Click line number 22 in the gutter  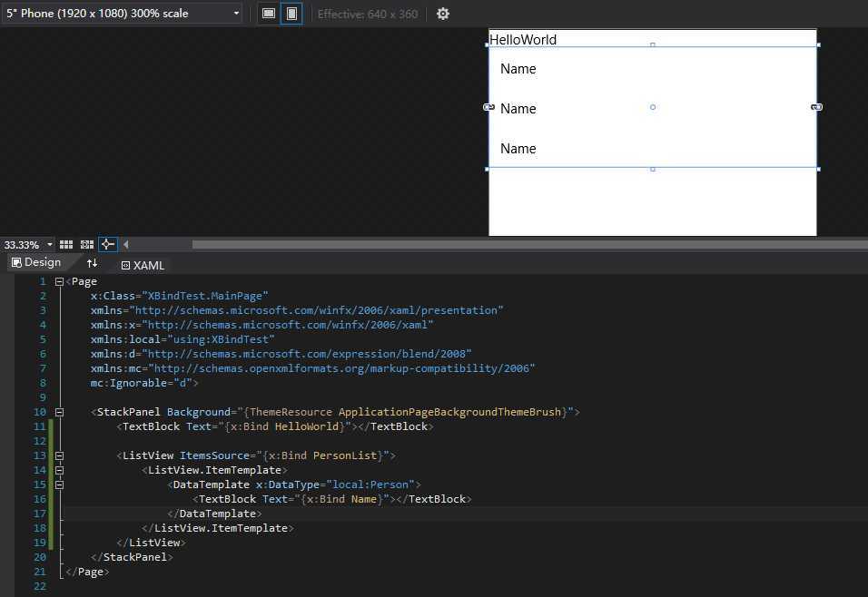pyautogui.click(x=39, y=586)
